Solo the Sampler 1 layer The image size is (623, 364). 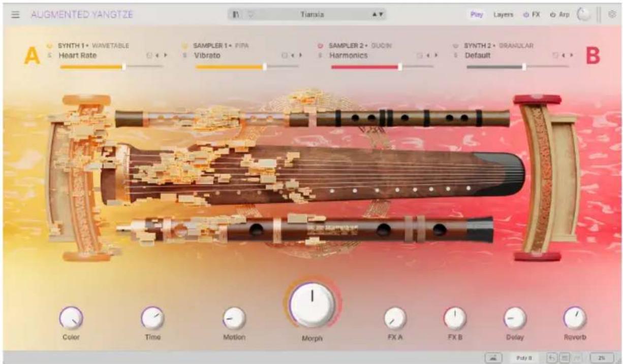click(x=185, y=55)
